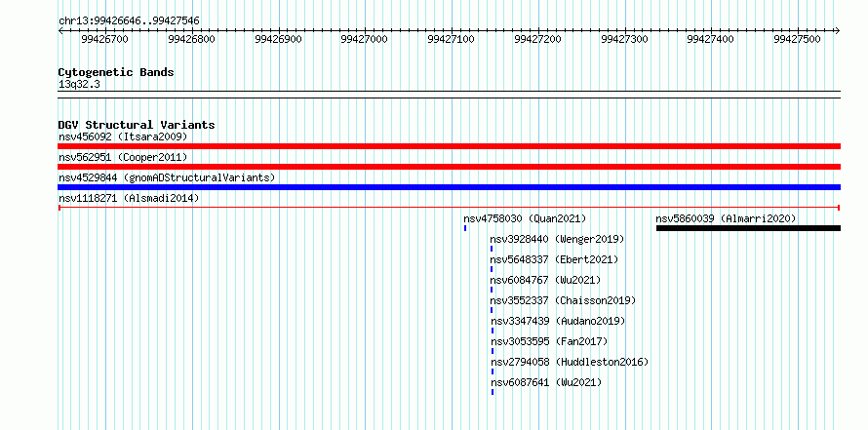This screenshot has width=868, height=430.
Task: Click blue marker under nsv3347439
Action: [493, 331]
